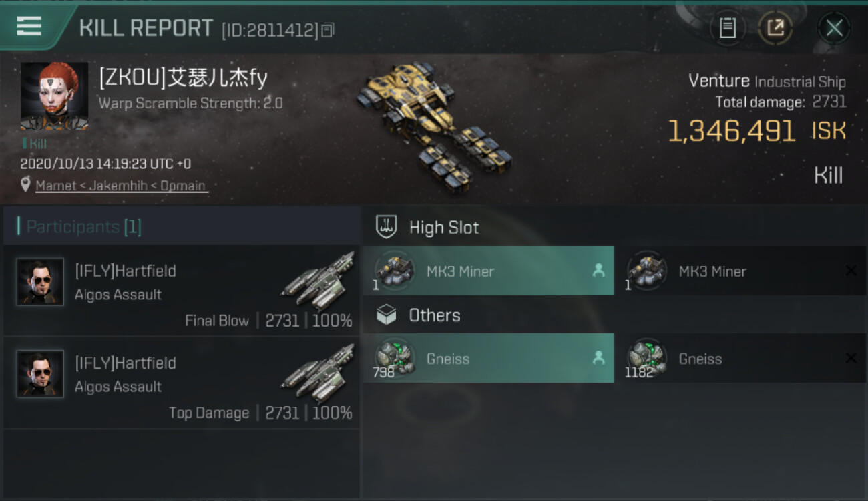Select the dropped MK3 Miner item
Image resolution: width=868 pixels, height=501 pixels.
(489, 271)
